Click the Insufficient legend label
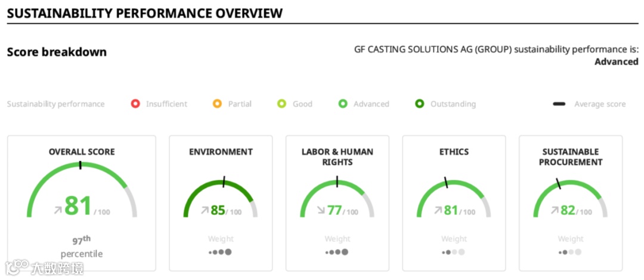This screenshot has height=280, width=644. pyautogui.click(x=167, y=104)
